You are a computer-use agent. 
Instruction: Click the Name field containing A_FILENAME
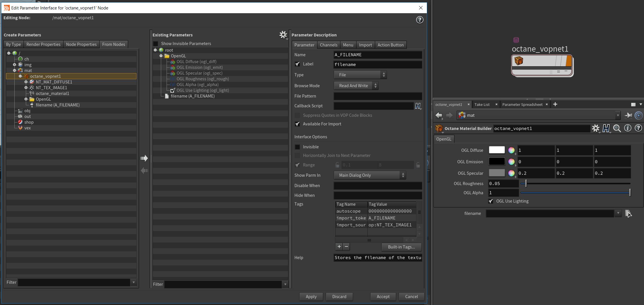(378, 55)
